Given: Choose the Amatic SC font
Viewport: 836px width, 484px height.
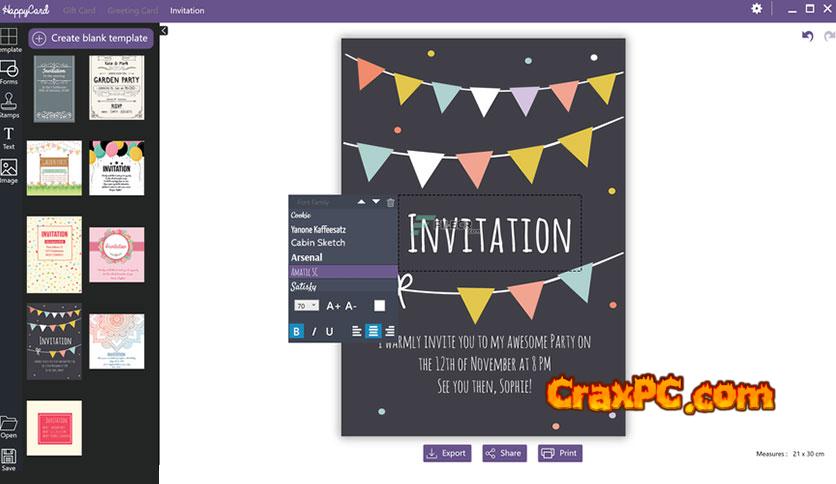Looking at the screenshot, I should click(x=343, y=272).
